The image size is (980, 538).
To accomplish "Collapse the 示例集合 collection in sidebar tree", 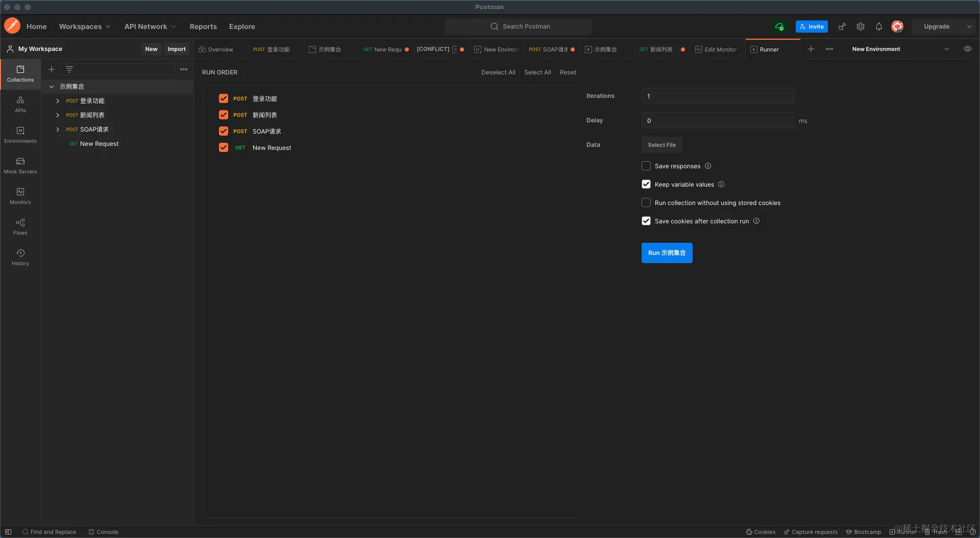I will [52, 87].
